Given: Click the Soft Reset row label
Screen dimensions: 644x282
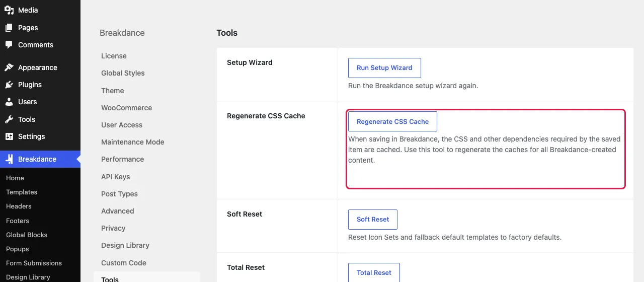Looking at the screenshot, I should click(245, 214).
